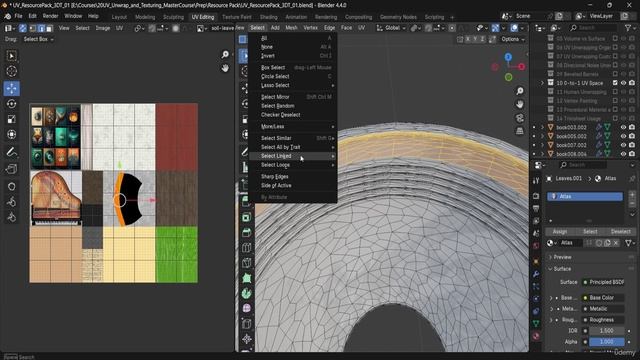This screenshot has height=360, width=640.
Task: Hide book007.002 in viewport
Action: pos(623,145)
